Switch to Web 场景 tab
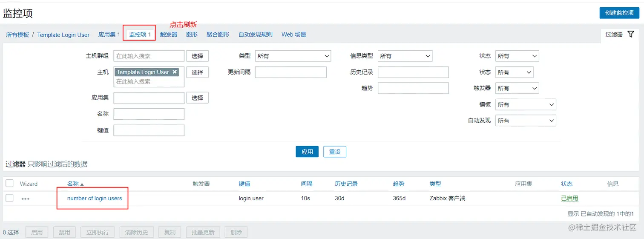This screenshot has width=644, height=239. click(294, 35)
